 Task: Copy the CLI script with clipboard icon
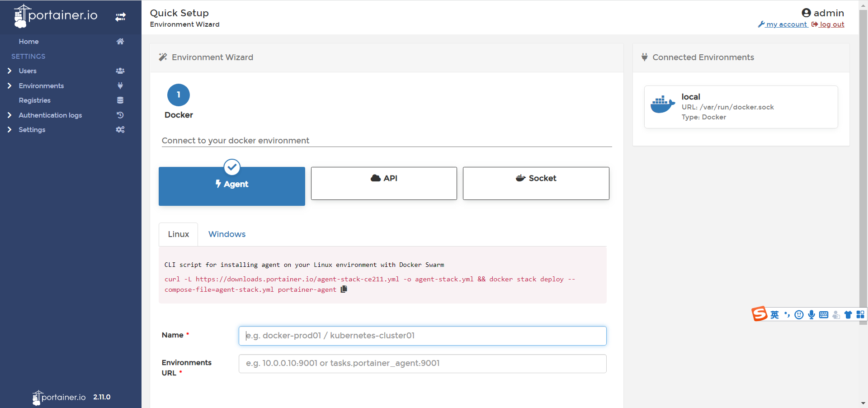coord(344,289)
